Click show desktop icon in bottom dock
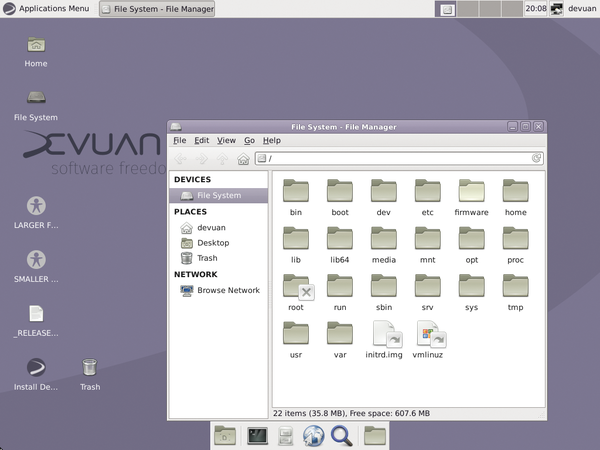600x450 pixels. [225, 435]
